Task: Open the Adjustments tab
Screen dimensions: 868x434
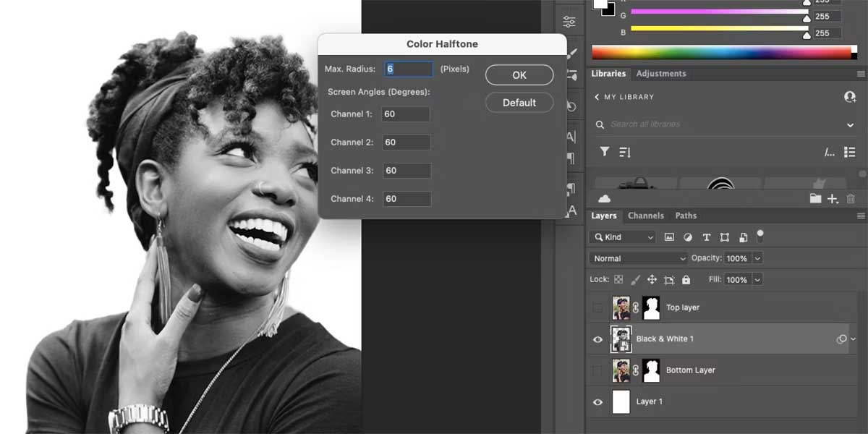Action: point(660,74)
